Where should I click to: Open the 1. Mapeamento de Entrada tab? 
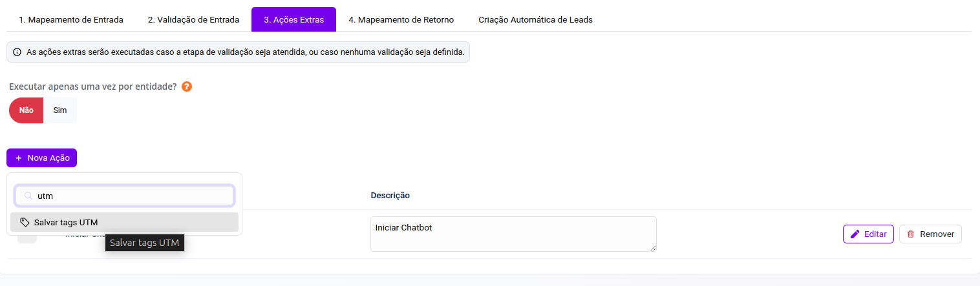tap(71, 20)
